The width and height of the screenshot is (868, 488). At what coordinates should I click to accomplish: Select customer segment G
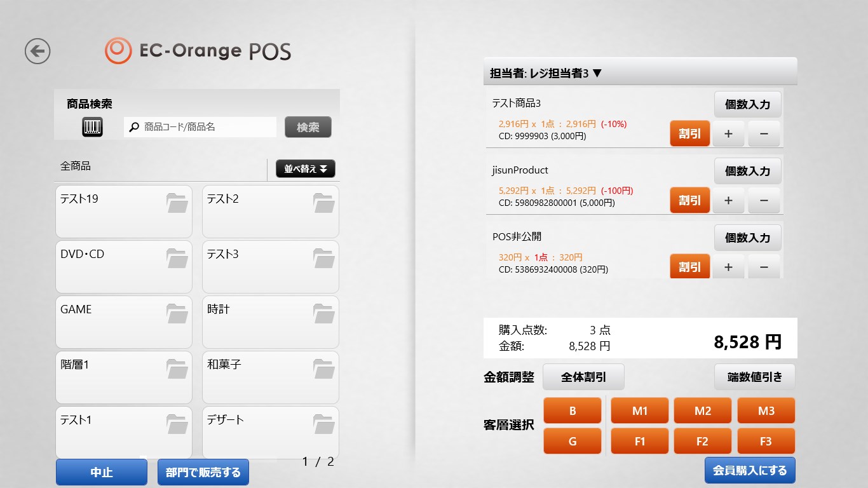pos(572,440)
